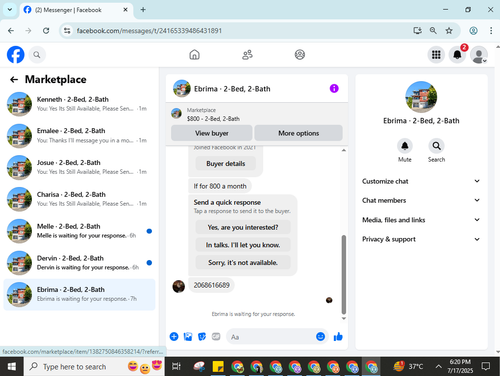Open the Facebook menu grid icon
The width and height of the screenshot is (500, 376).
(436, 55)
